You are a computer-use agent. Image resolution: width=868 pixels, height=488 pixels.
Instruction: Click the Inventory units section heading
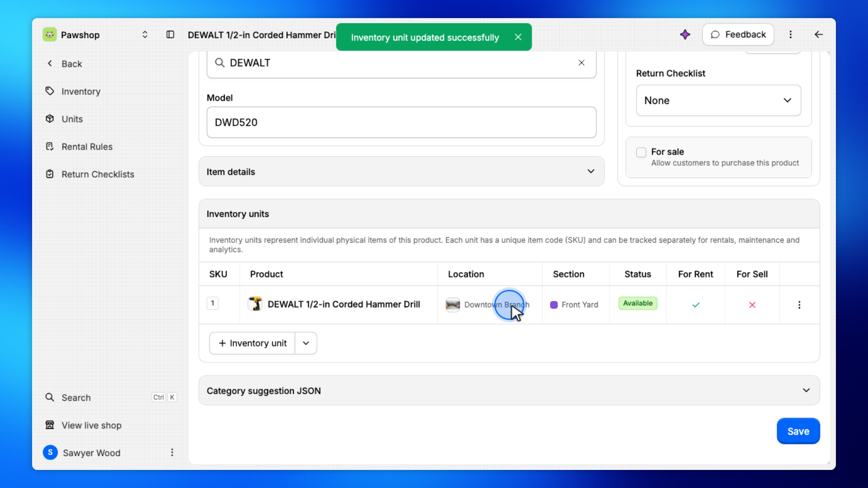pyautogui.click(x=237, y=214)
